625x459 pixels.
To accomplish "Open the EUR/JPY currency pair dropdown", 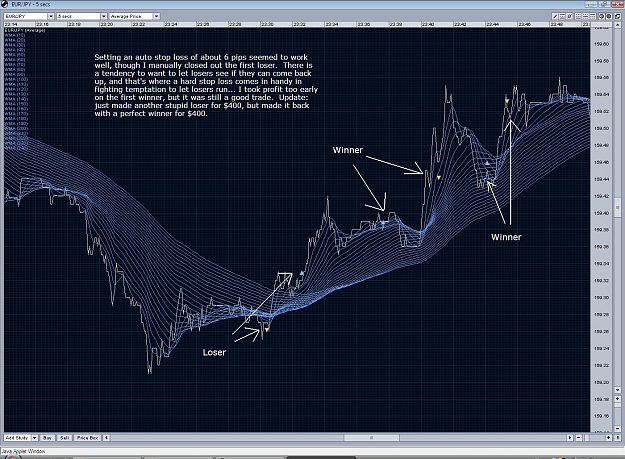I will pyautogui.click(x=51, y=16).
